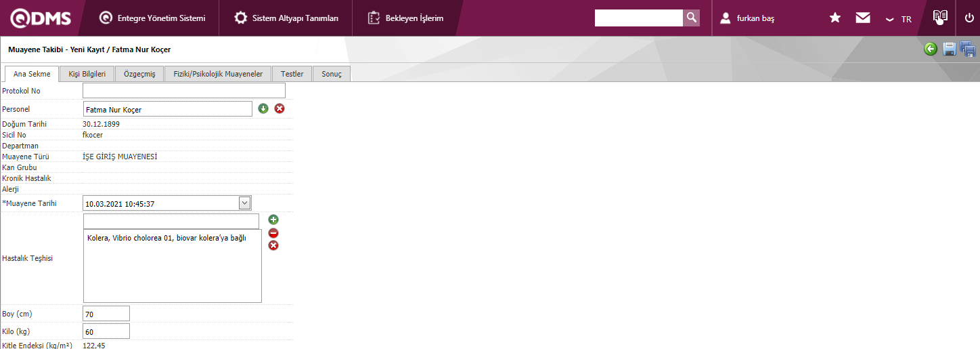Image resolution: width=980 pixels, height=349 pixels.
Task: Click the Boy (cm) input field
Action: pyautogui.click(x=106, y=314)
